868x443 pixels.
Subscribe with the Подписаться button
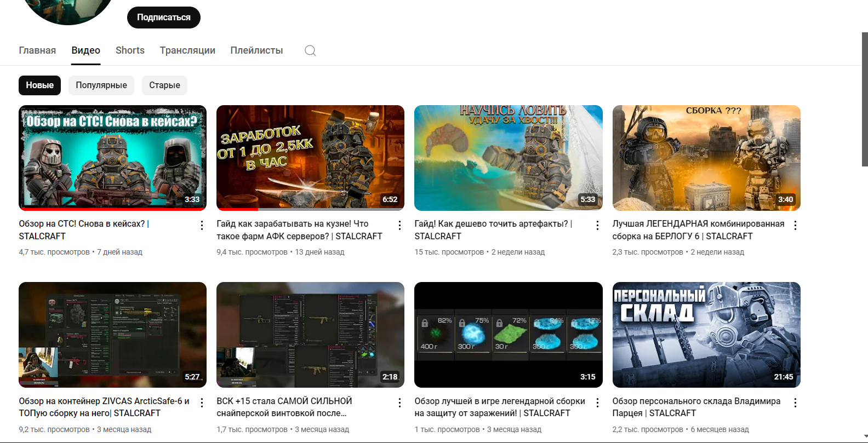pos(164,18)
